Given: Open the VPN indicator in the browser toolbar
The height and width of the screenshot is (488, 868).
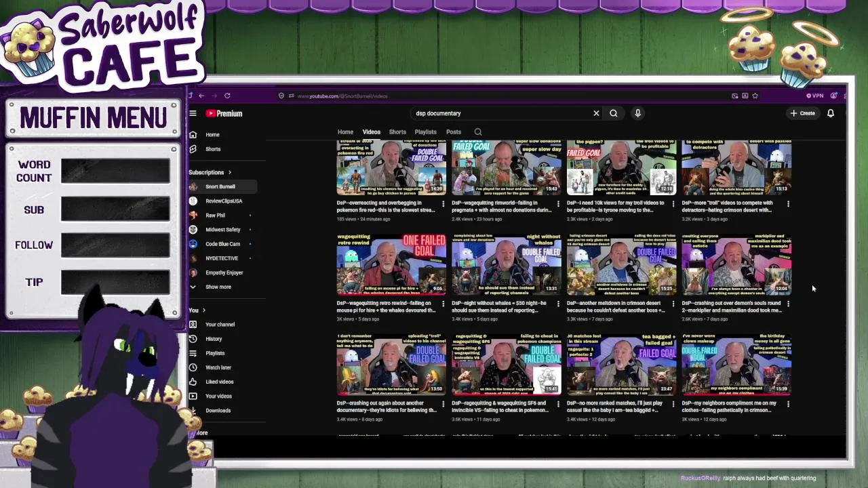Looking at the screenshot, I should [814, 96].
